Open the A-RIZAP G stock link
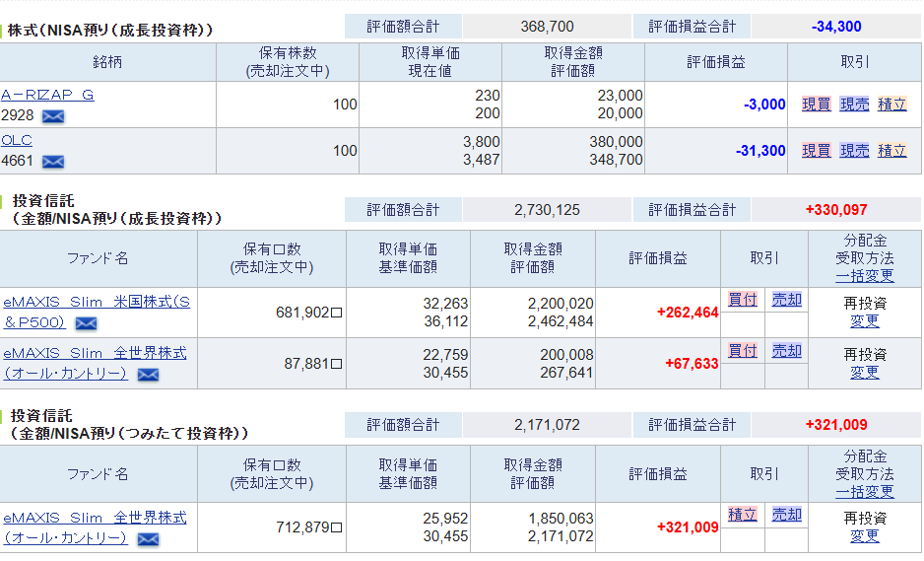 pyautogui.click(x=47, y=95)
